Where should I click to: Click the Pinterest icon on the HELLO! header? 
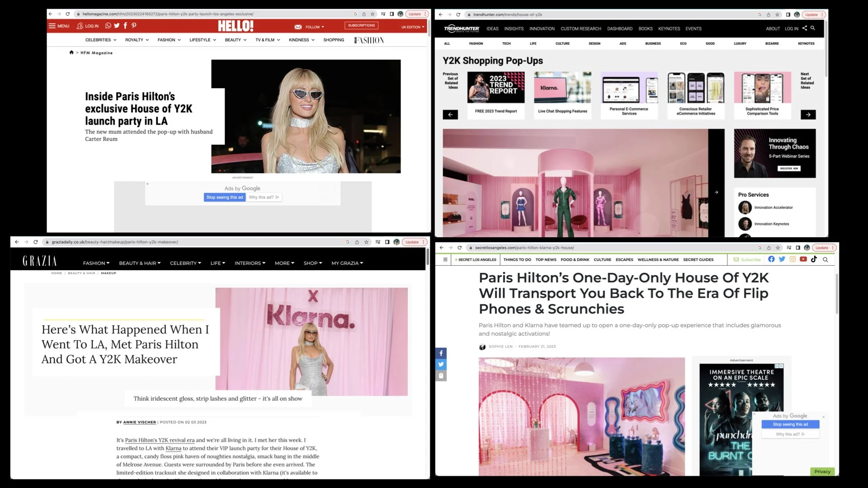tap(134, 26)
